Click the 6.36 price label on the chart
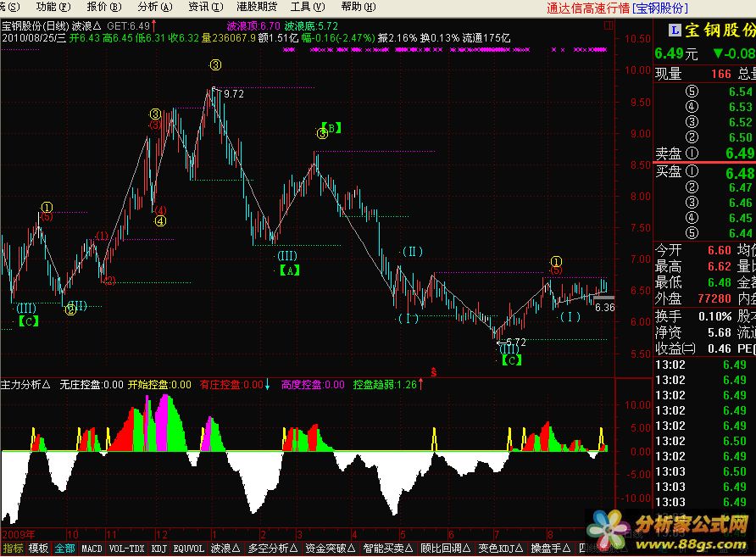 click(x=604, y=308)
